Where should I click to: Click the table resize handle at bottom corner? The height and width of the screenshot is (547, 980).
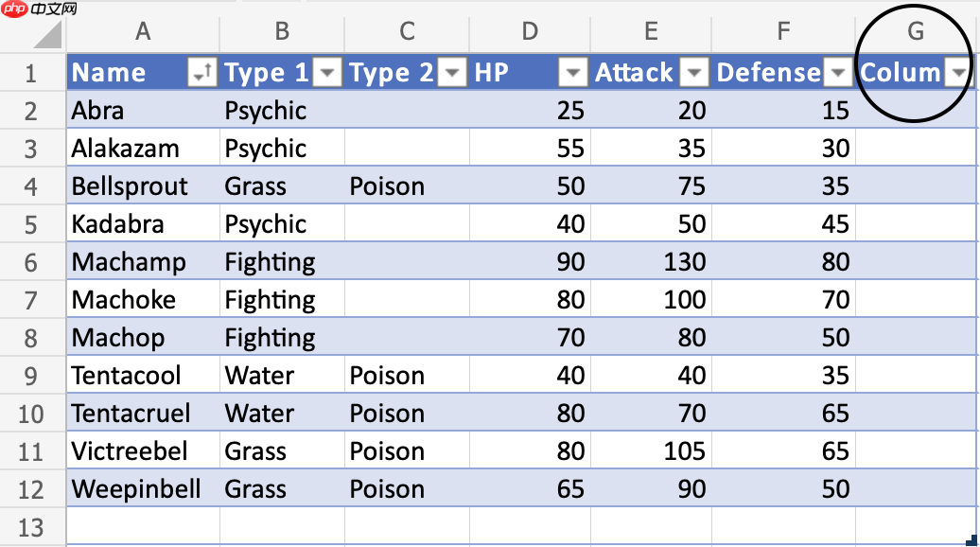tap(971, 540)
